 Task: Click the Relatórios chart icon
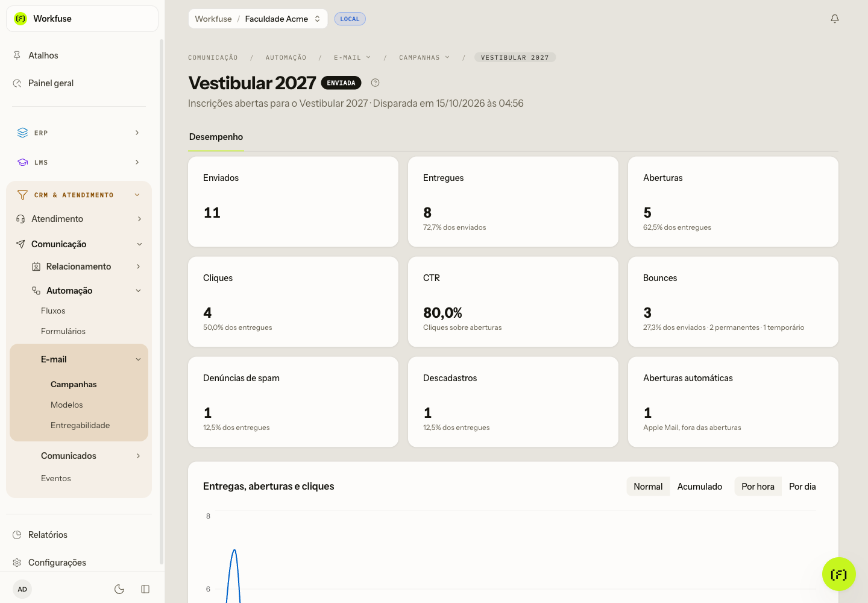(x=17, y=535)
